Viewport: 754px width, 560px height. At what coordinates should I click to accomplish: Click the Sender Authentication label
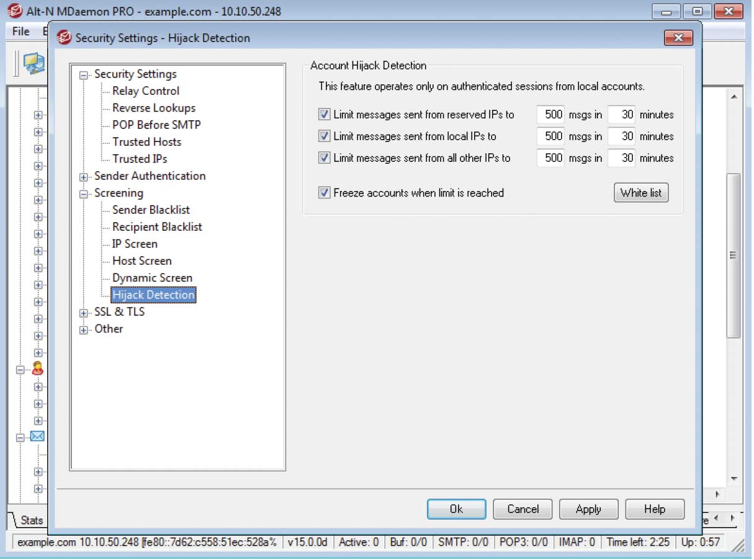coord(150,176)
